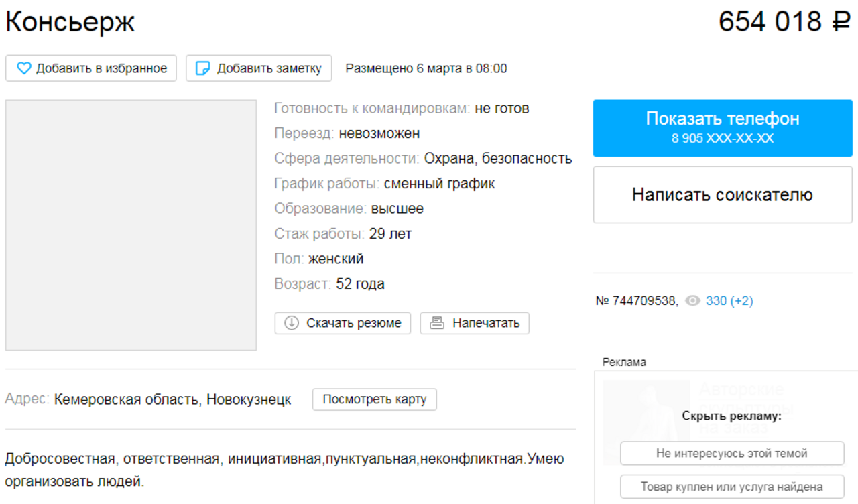Click the download arrow icon for resume
This screenshot has width=858, height=504.
[292, 323]
